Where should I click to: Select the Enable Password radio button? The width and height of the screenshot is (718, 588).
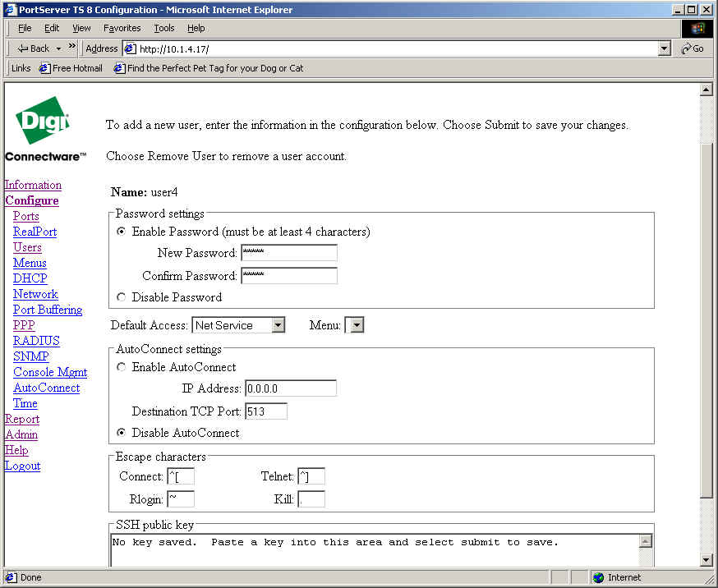(x=122, y=232)
